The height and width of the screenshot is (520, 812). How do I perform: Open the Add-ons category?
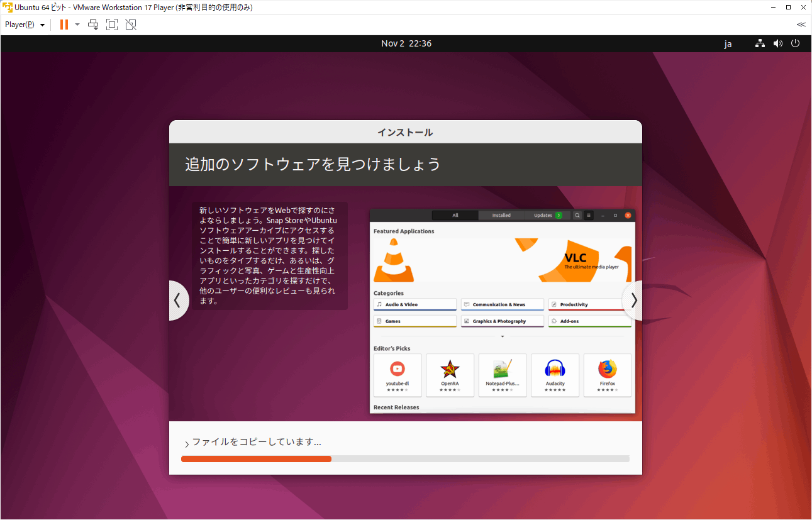coord(590,321)
